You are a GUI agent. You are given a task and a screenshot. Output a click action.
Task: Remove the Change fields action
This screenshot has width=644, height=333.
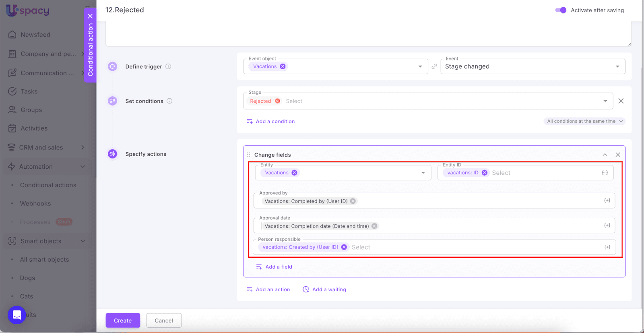618,155
